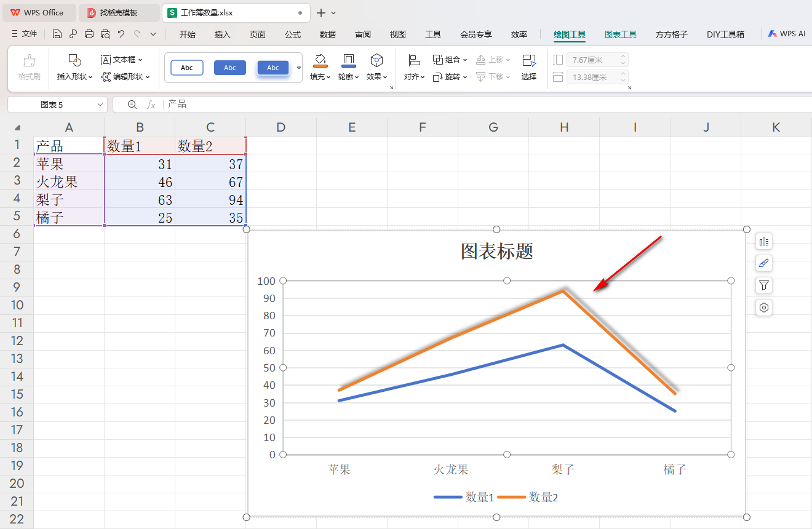Expand the quick access toolbar customize arrow
The width and height of the screenshot is (812, 529).
click(x=153, y=34)
